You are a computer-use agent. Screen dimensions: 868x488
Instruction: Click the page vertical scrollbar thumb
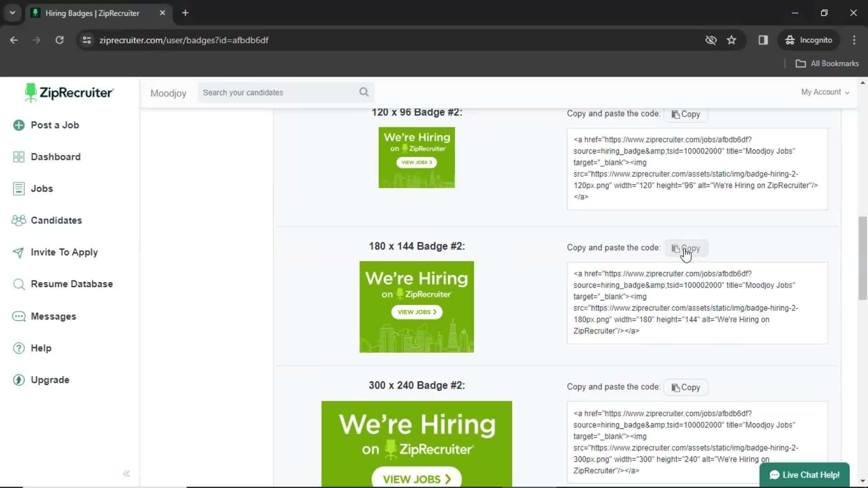click(863, 258)
